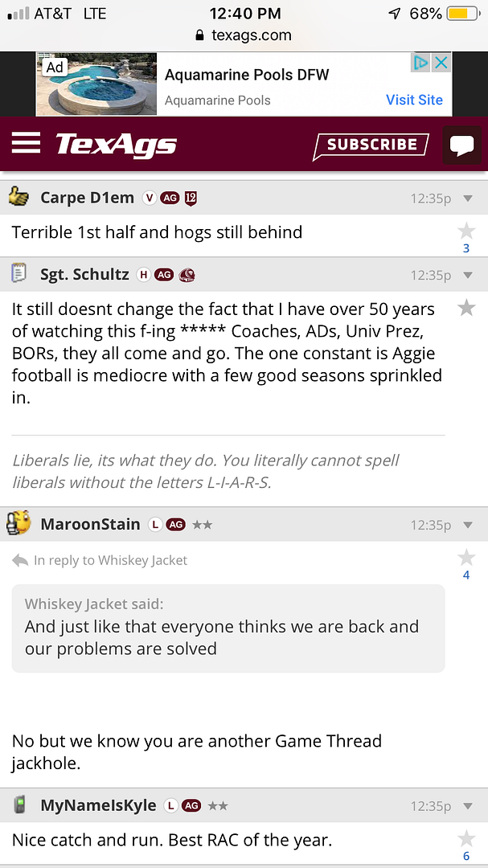Tap the AdChoices icon on the ad

click(420, 63)
